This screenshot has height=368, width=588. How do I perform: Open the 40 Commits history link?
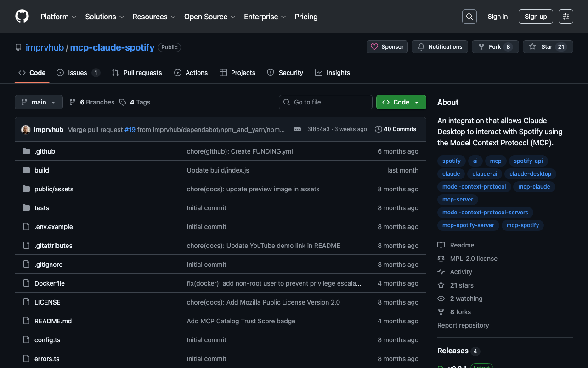point(396,129)
